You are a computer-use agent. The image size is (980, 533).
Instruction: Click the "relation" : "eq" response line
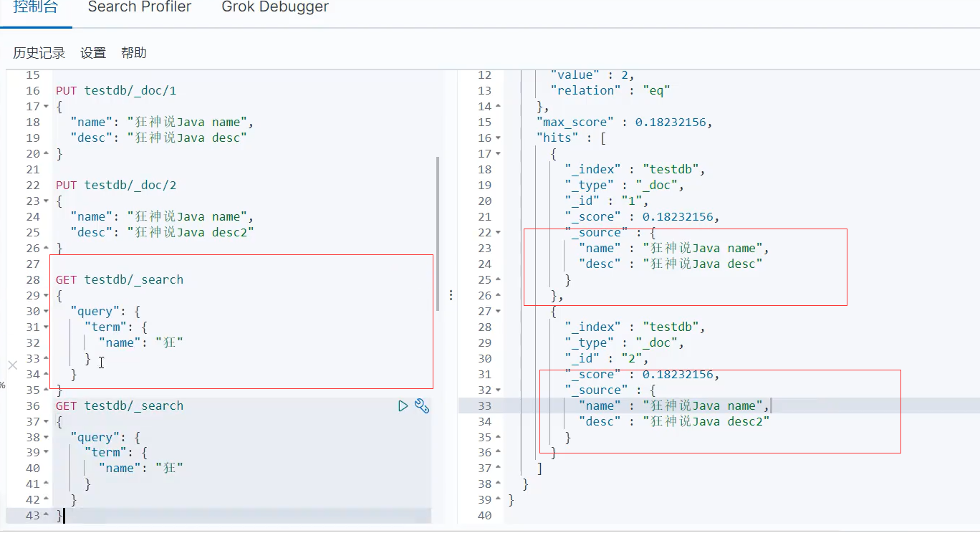pos(610,91)
